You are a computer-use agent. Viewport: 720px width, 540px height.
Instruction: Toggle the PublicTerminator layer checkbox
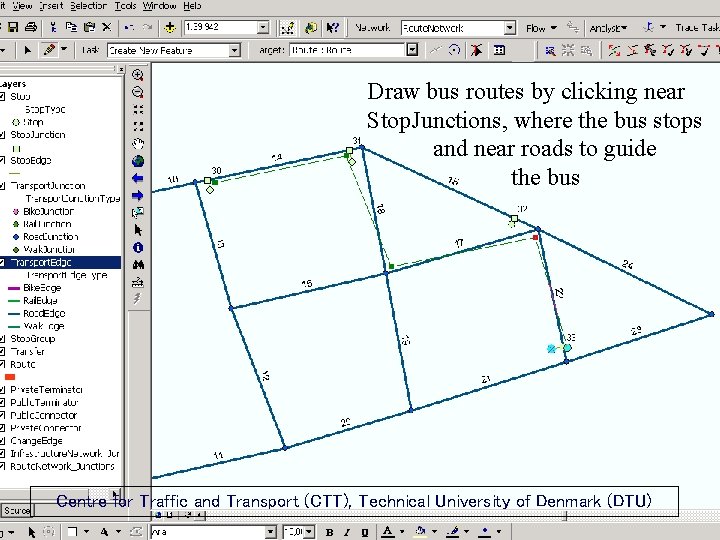pyautogui.click(x=2, y=403)
